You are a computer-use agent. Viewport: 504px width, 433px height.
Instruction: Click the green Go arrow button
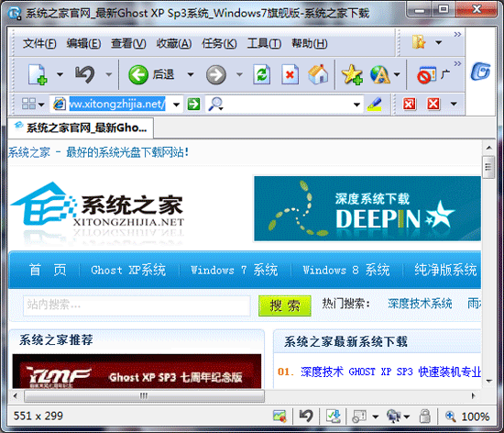194,104
